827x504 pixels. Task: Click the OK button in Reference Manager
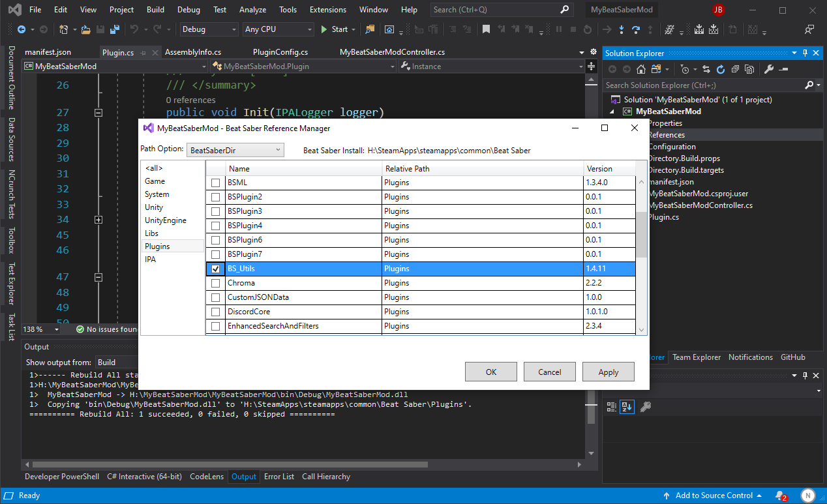(x=491, y=372)
